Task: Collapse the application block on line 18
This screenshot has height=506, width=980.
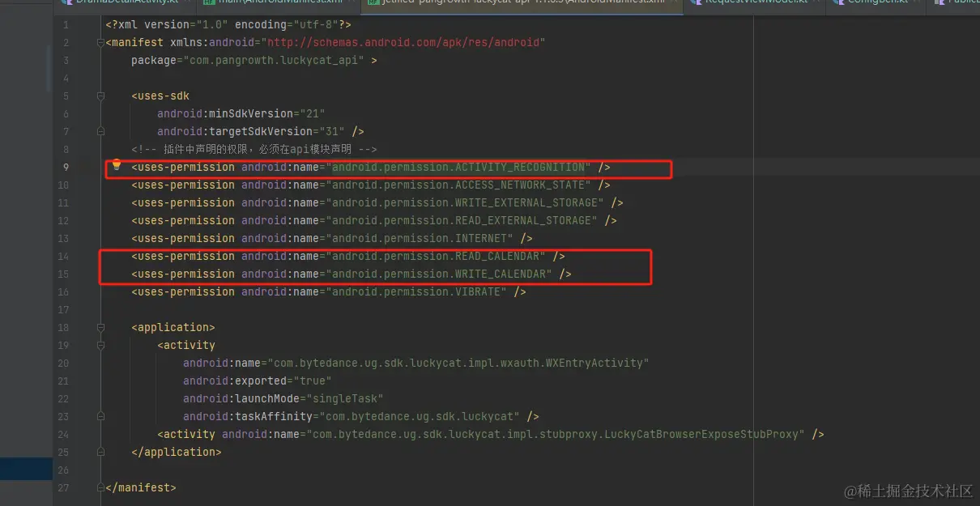Action: [101, 327]
